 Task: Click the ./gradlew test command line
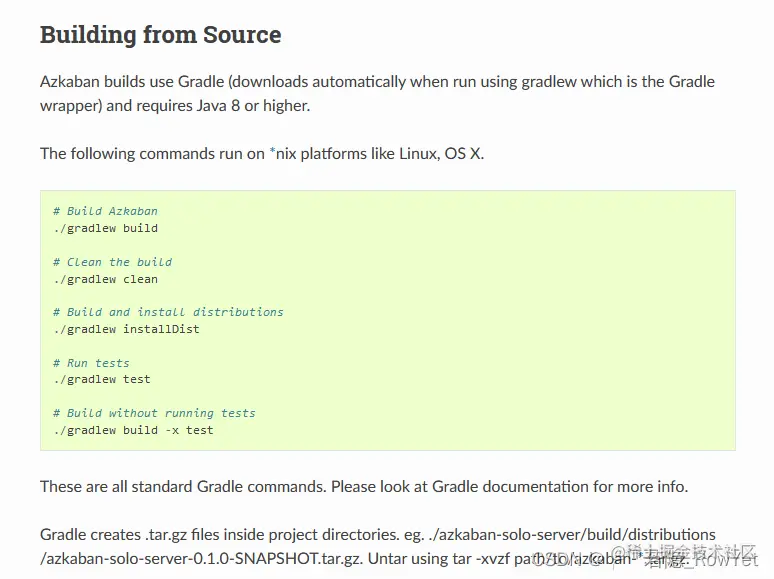pos(102,379)
